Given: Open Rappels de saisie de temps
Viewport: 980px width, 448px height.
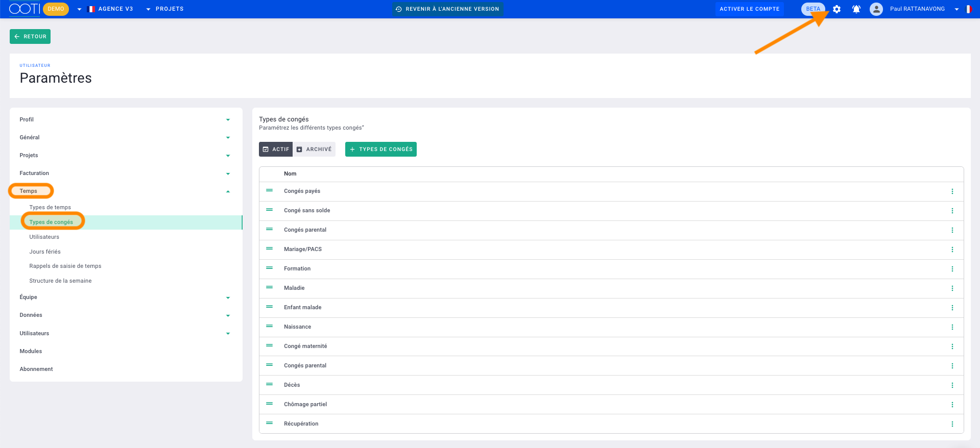Looking at the screenshot, I should 65,266.
